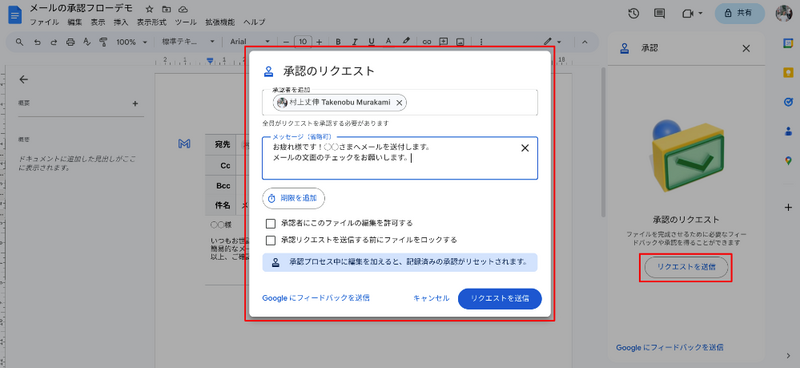Open the 挿入 menu
The image size is (800, 368).
pos(121,22)
